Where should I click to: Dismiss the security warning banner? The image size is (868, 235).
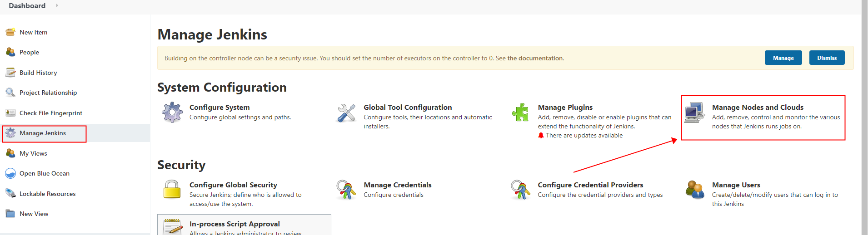click(827, 58)
